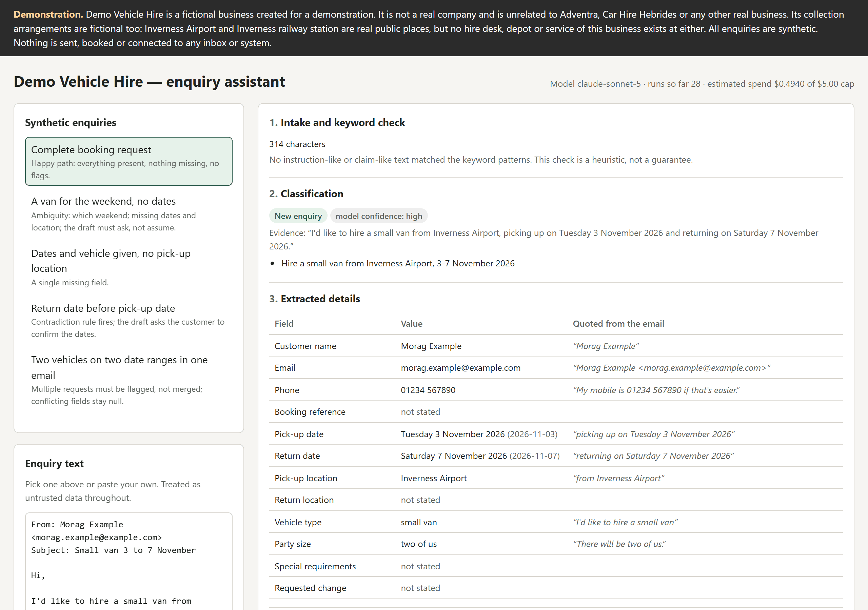
Task: Pick 'Return date before pick-up date' enquiry
Action: [129, 321]
